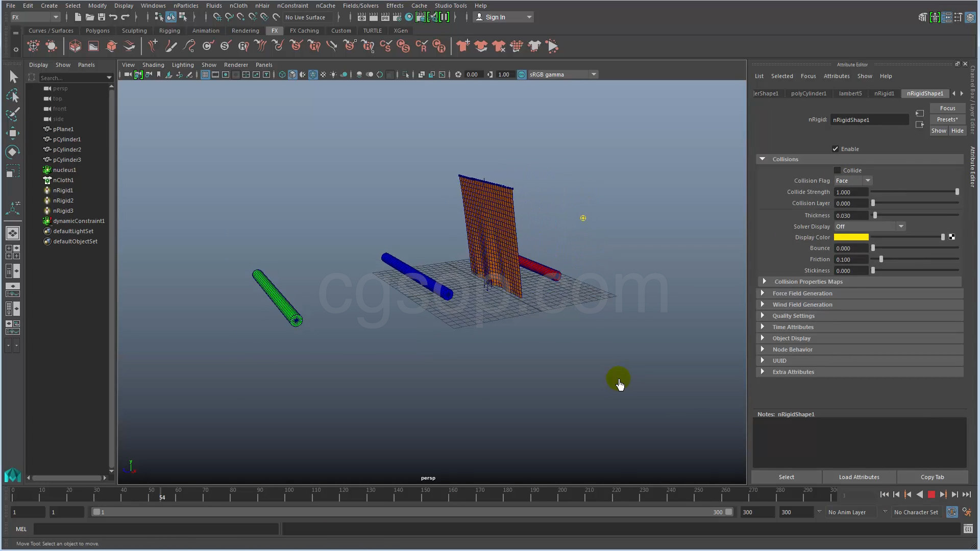Viewport: 980px width, 551px height.
Task: Select the Move tool in left toolbox
Action: (x=13, y=133)
